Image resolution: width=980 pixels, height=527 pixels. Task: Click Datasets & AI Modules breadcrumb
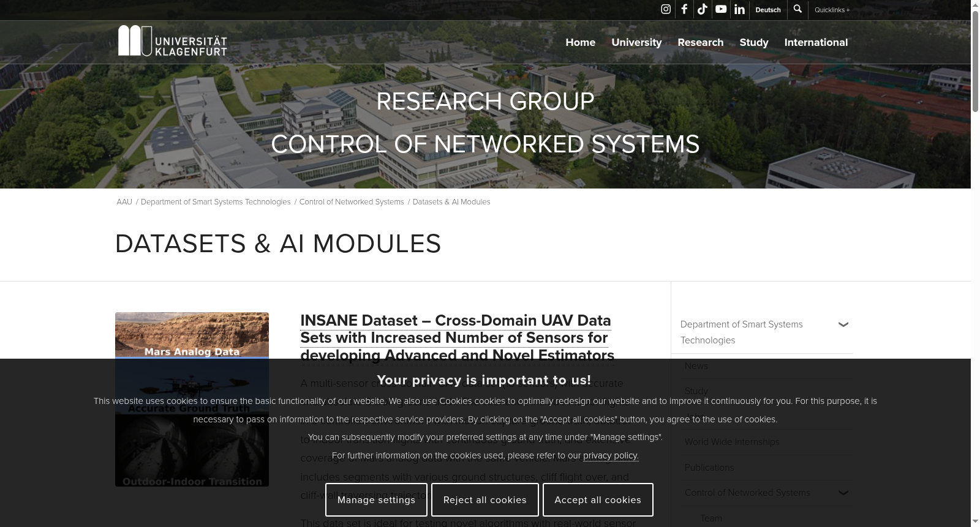click(x=451, y=202)
